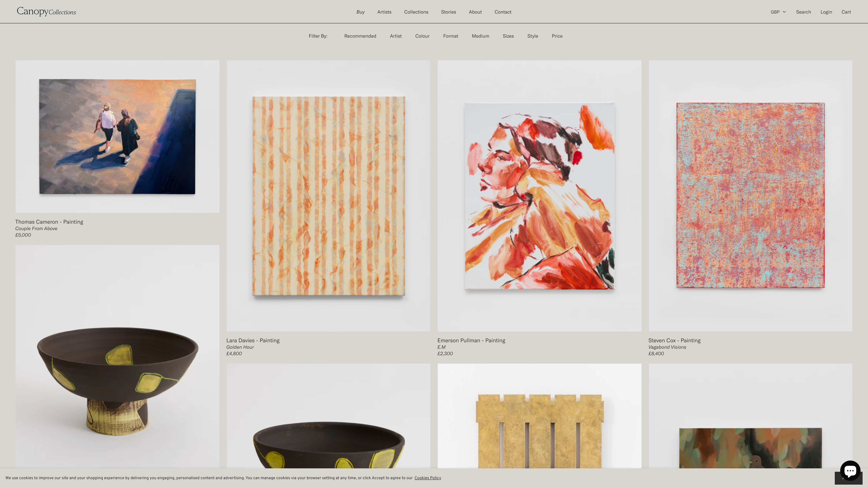Open the Contact page

point(503,12)
